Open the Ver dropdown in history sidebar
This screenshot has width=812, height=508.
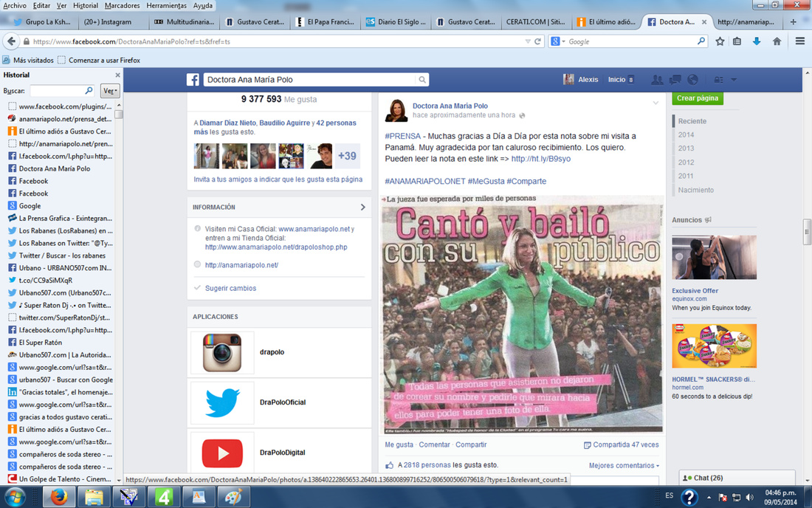(110, 91)
